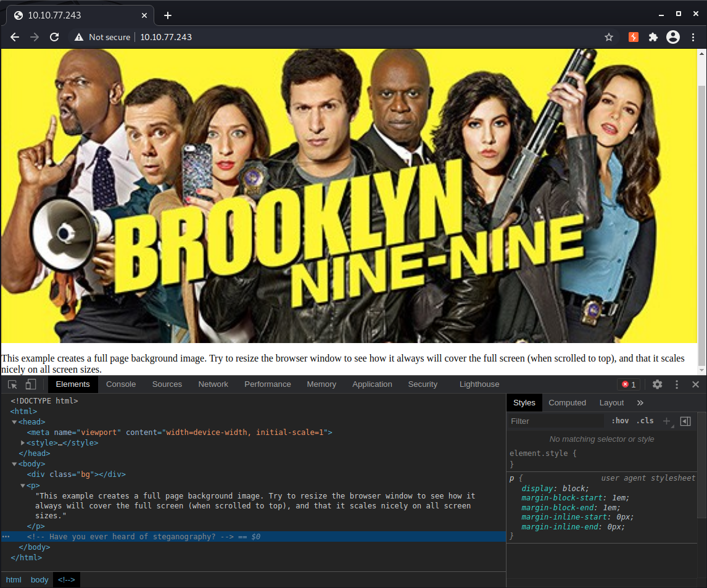Open the orange extension icon
Screen dimensions: 707x588
coord(633,37)
